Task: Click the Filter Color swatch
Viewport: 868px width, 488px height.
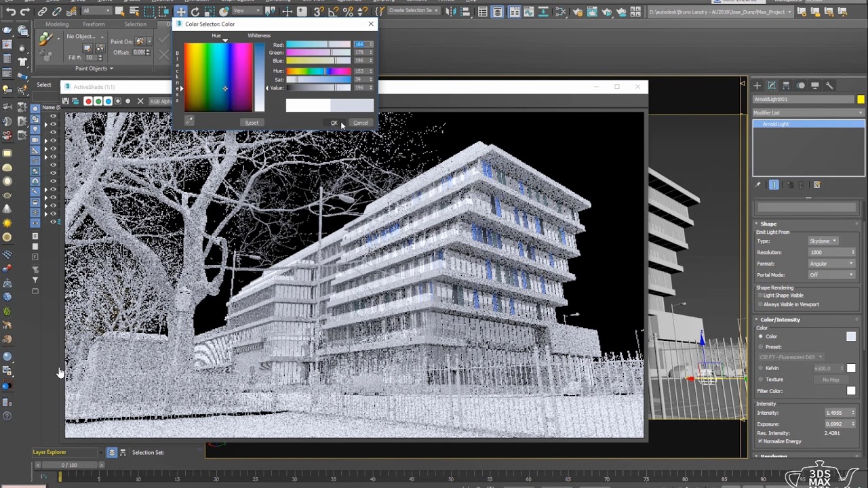Action: coord(851,391)
